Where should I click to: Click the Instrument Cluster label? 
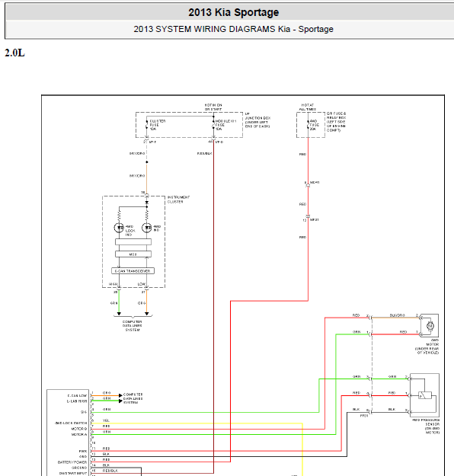coord(178,200)
